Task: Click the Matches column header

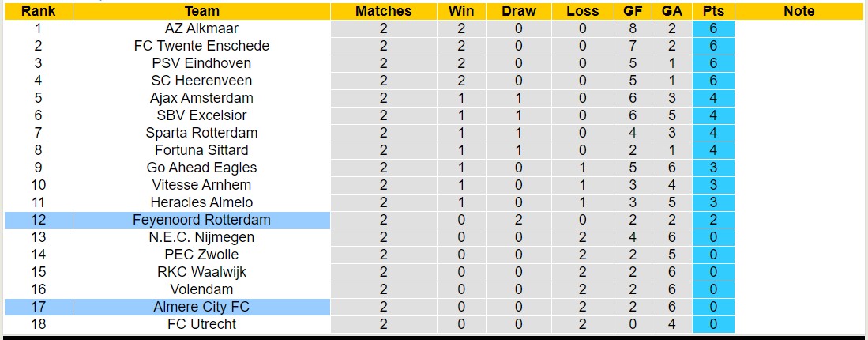Action: [383, 11]
